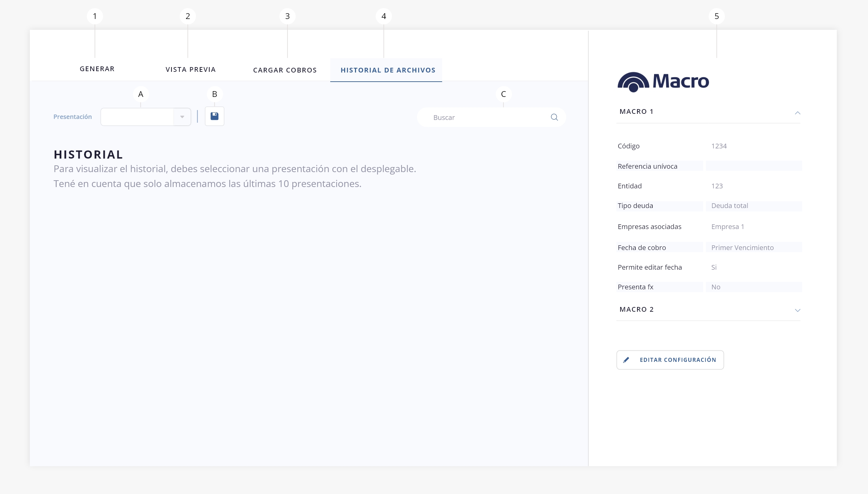The image size is (868, 494).
Task: Click annotation marker C above search
Action: pyautogui.click(x=504, y=94)
